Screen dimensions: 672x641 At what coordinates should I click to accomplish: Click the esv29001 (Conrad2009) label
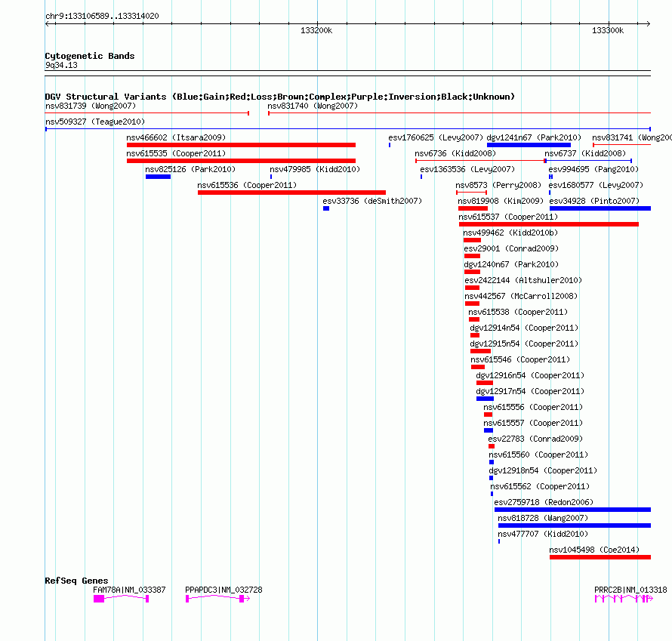(x=511, y=248)
